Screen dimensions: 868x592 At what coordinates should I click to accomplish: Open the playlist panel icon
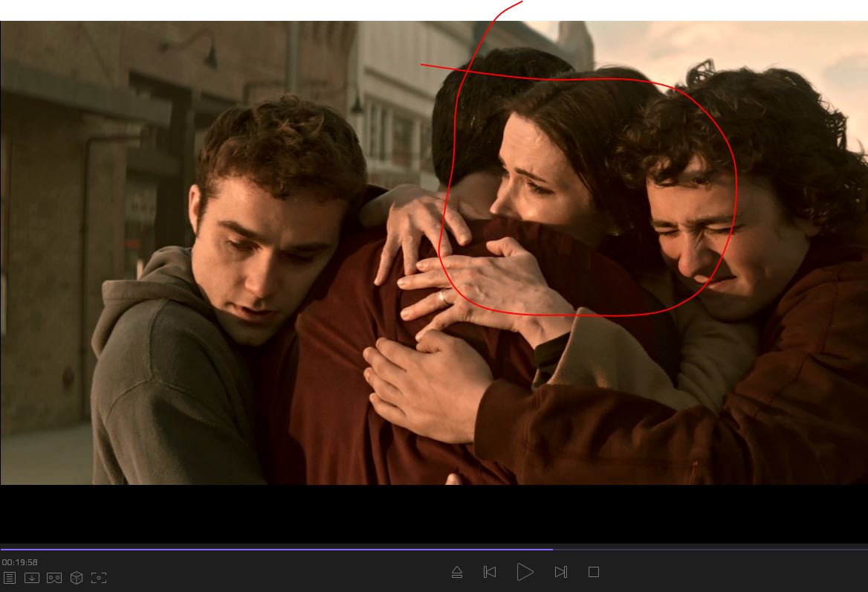click(10, 578)
